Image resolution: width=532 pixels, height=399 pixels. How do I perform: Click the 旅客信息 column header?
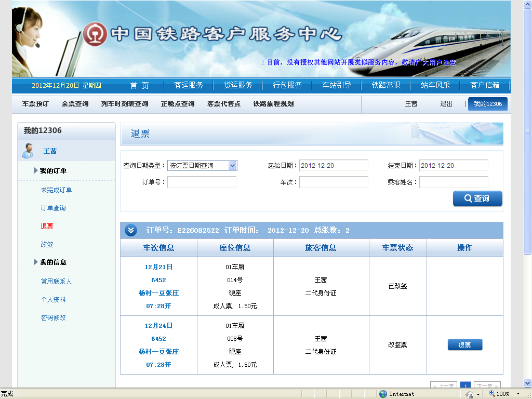[321, 248]
